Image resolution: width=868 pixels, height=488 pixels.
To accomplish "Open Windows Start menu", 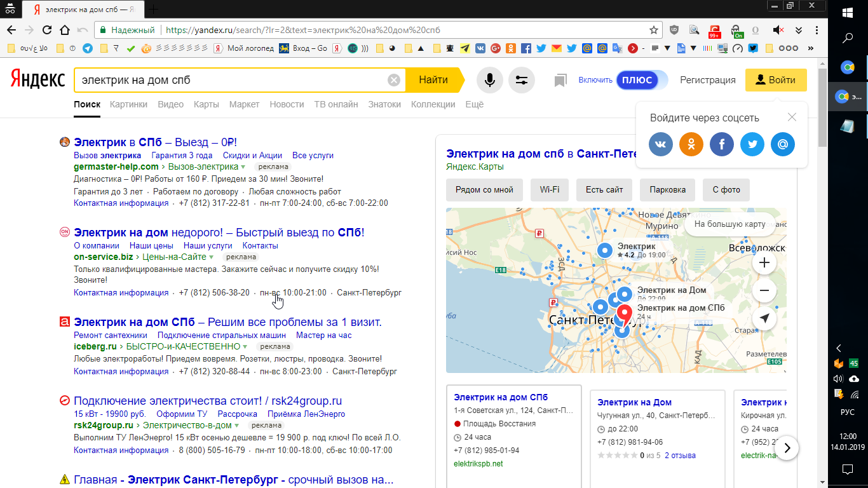I will [x=848, y=13].
